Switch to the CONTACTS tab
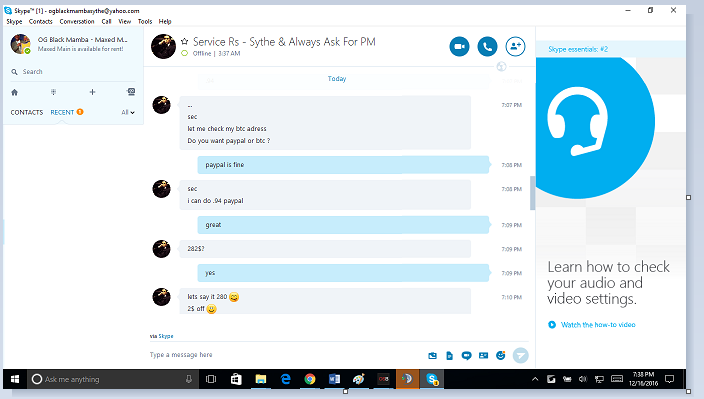 pos(27,112)
